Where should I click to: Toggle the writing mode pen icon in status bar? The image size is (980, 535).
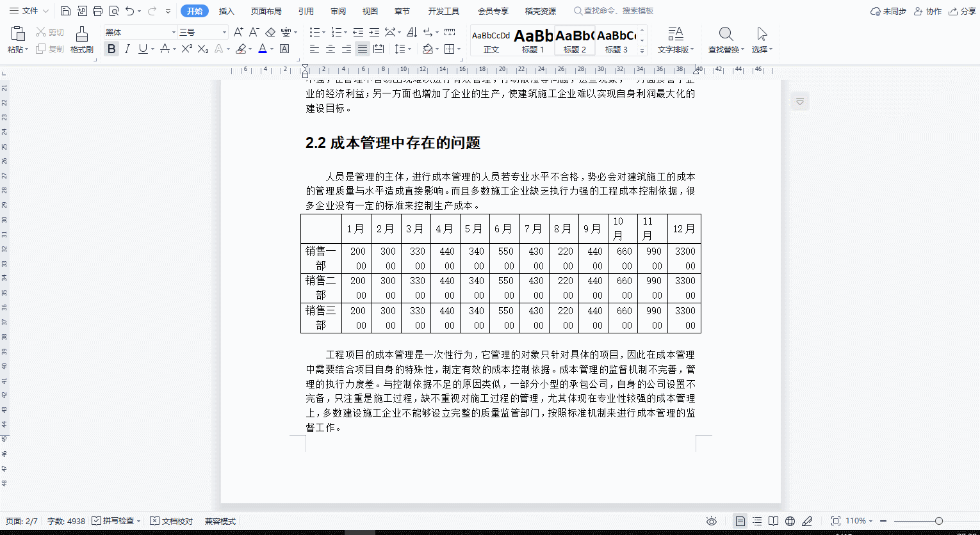click(807, 521)
